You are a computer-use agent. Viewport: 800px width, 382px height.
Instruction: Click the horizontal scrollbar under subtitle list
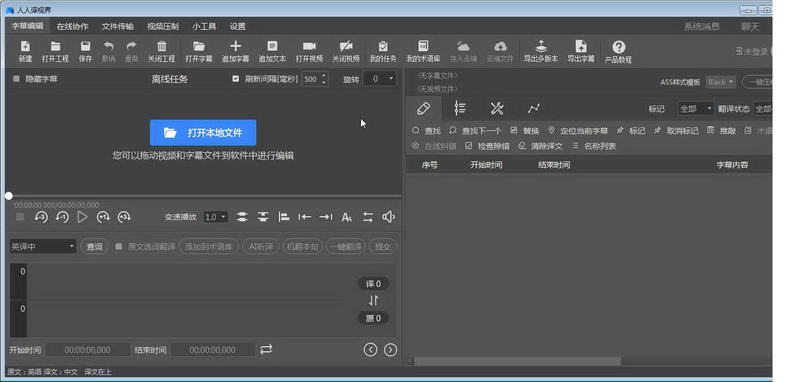(517, 361)
